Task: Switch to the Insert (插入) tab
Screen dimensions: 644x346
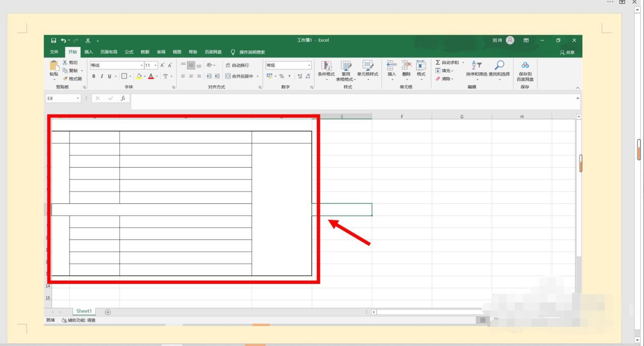Action: coord(89,52)
